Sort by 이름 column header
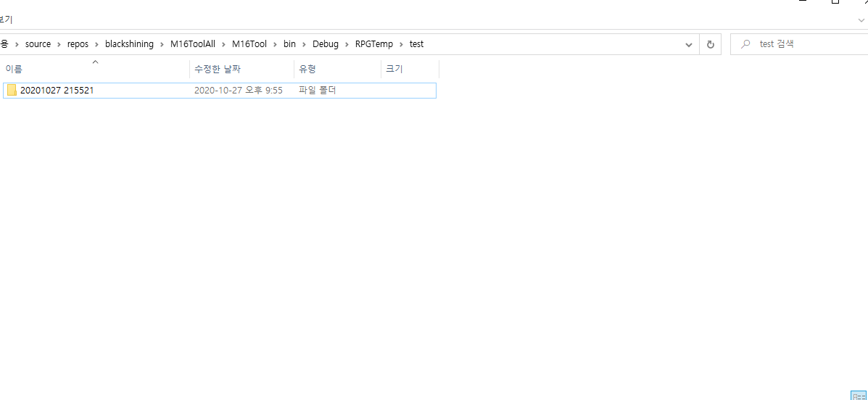868x400 pixels. point(15,70)
